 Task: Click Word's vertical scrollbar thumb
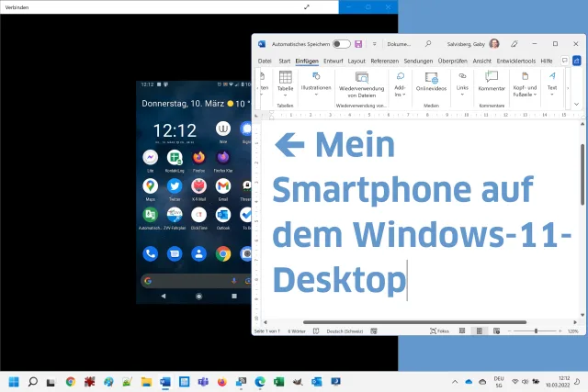(582, 174)
